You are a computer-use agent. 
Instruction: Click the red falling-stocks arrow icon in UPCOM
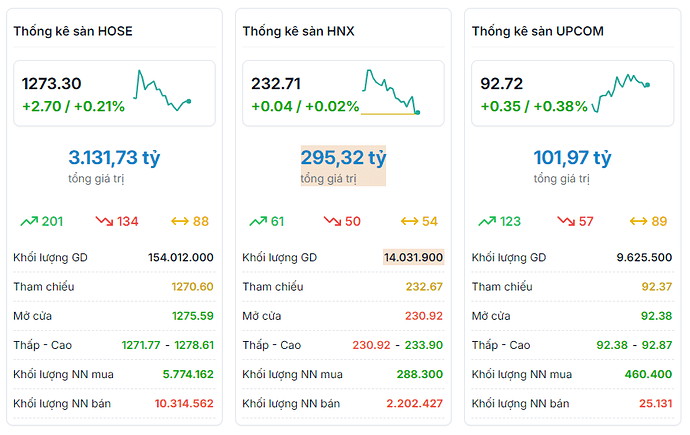point(563,221)
